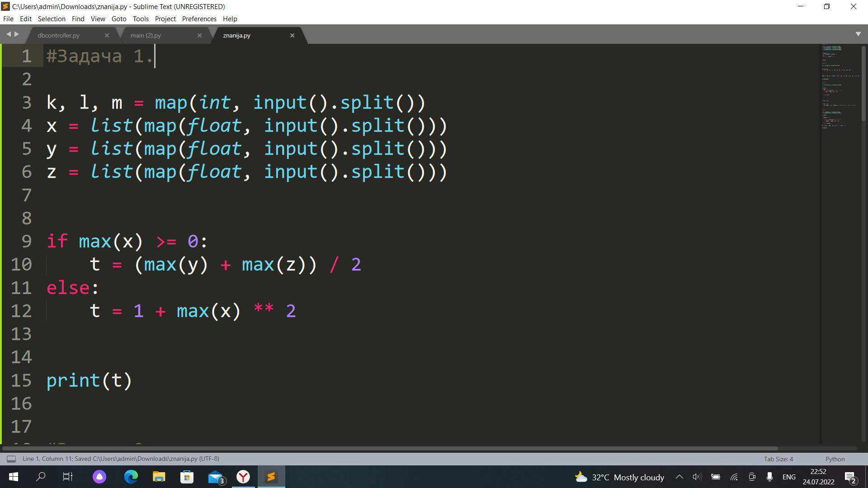Switch to the main (2).py tab

click(146, 35)
